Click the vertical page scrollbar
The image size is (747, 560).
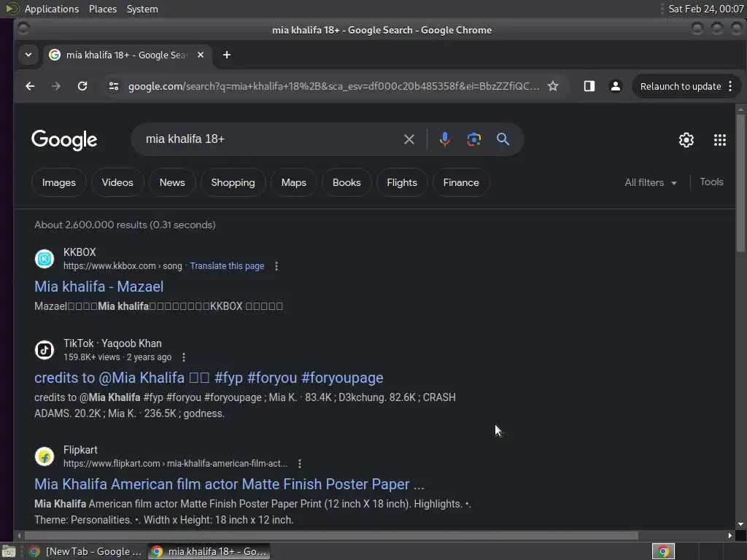(x=740, y=183)
